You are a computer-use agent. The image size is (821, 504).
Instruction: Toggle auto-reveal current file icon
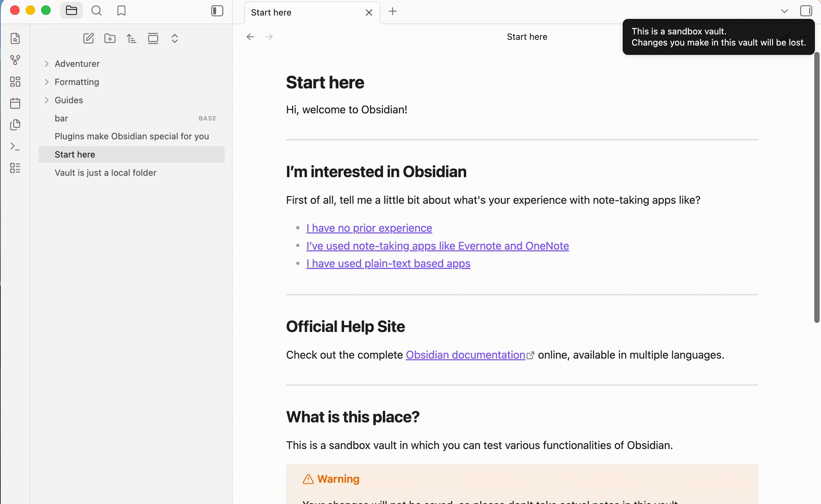tap(153, 38)
